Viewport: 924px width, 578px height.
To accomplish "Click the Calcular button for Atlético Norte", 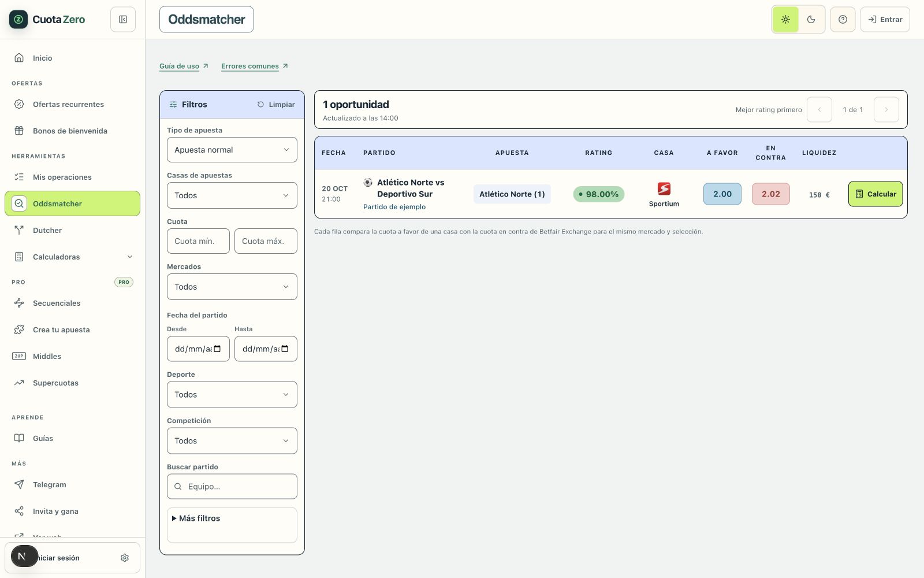I will (x=875, y=194).
